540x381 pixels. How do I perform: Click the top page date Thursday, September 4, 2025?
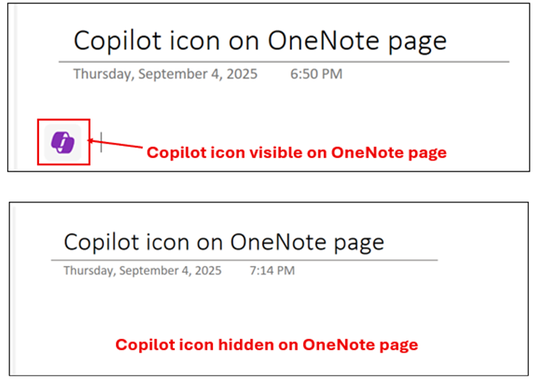165,74
